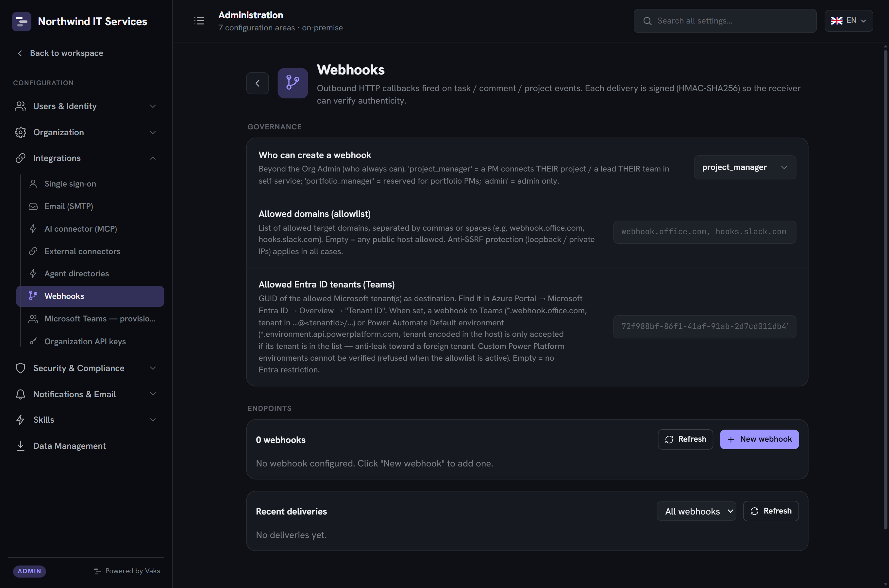889x588 pixels.
Task: Click the Security & Compliance shield icon
Action: point(21,368)
